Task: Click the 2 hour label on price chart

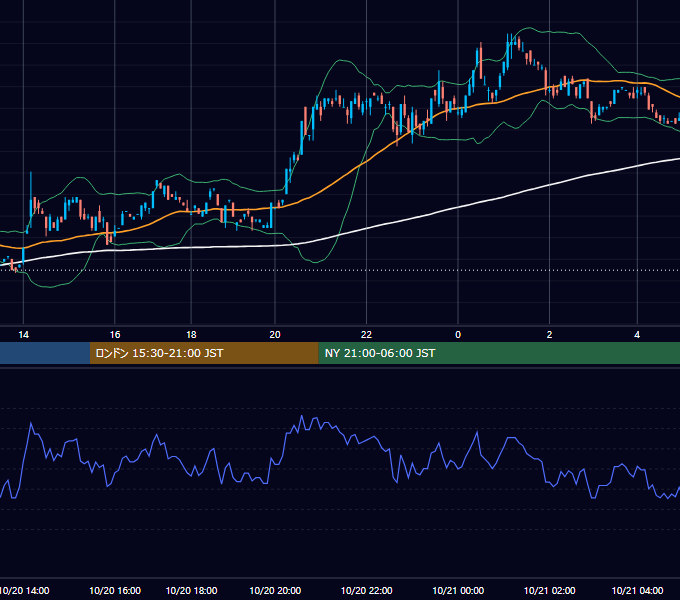Action: [x=549, y=335]
